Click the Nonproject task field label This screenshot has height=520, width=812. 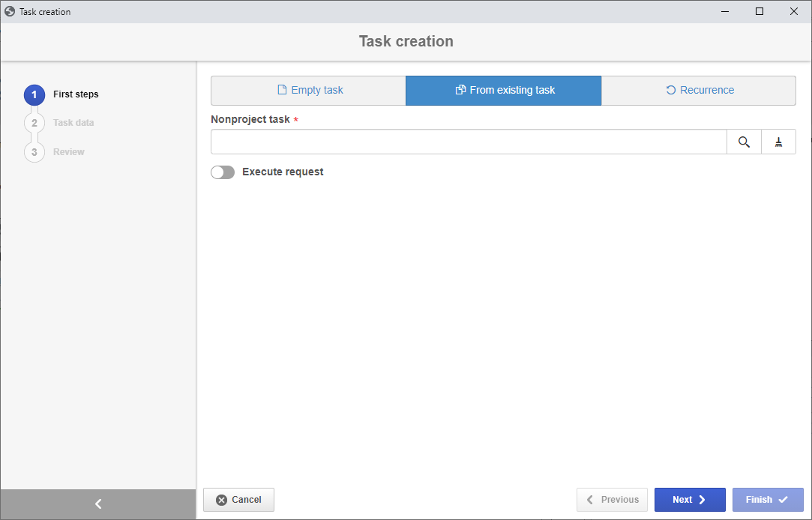coord(250,119)
